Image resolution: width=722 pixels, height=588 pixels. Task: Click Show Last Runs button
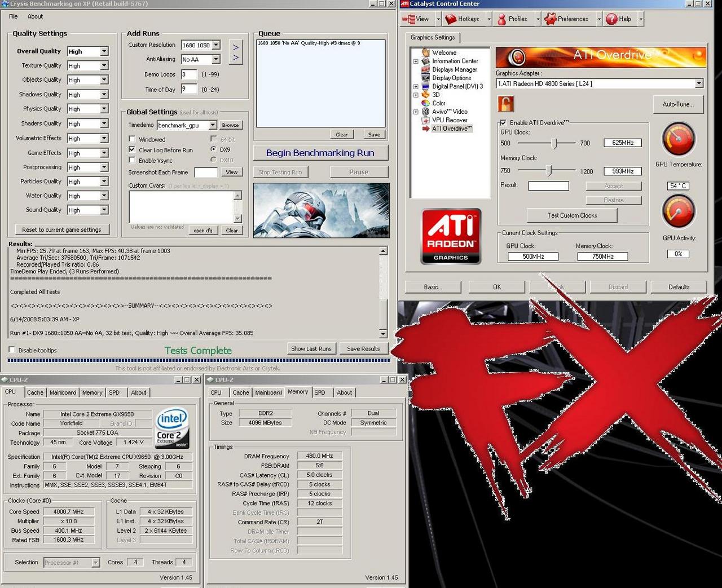coord(311,348)
